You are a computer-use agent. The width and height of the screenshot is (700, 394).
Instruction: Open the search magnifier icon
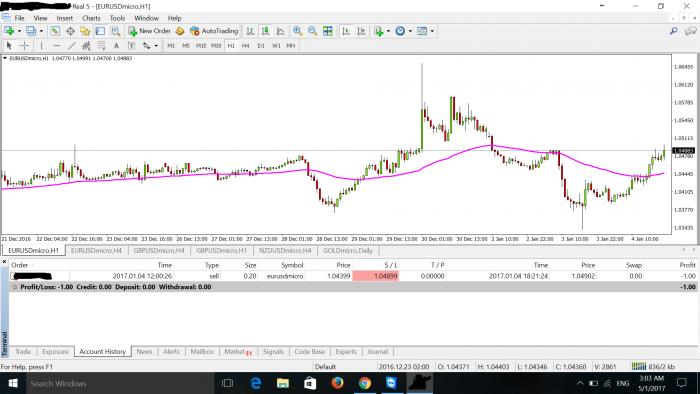[674, 31]
